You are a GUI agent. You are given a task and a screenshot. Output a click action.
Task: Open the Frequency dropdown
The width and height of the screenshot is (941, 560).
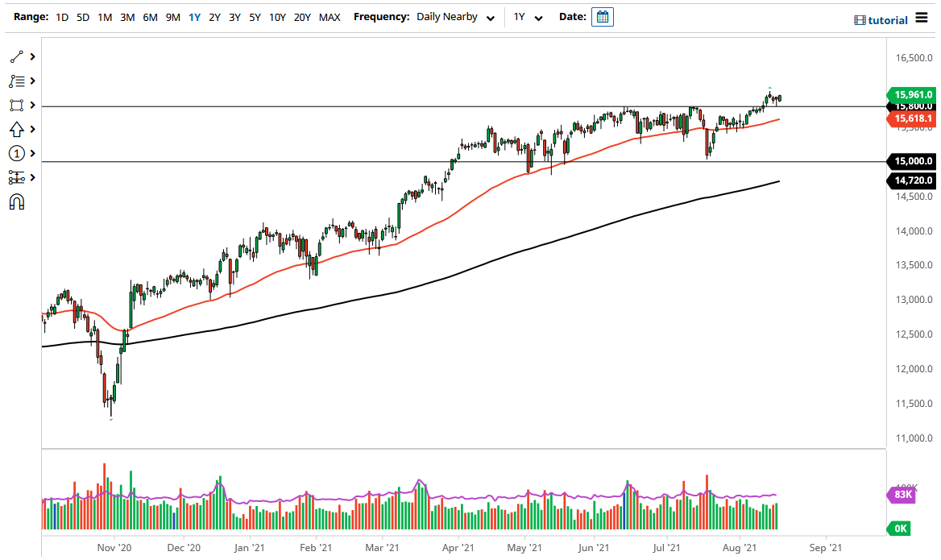[455, 16]
